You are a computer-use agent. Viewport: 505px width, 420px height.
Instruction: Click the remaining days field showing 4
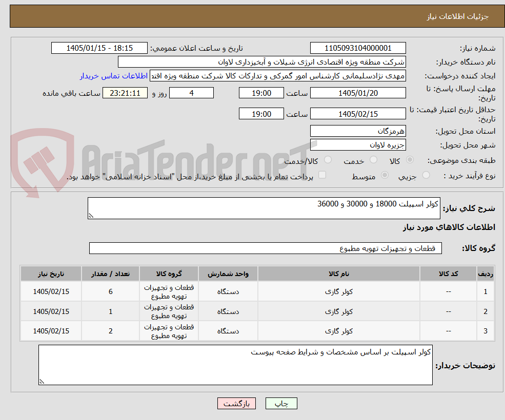pyautogui.click(x=191, y=93)
